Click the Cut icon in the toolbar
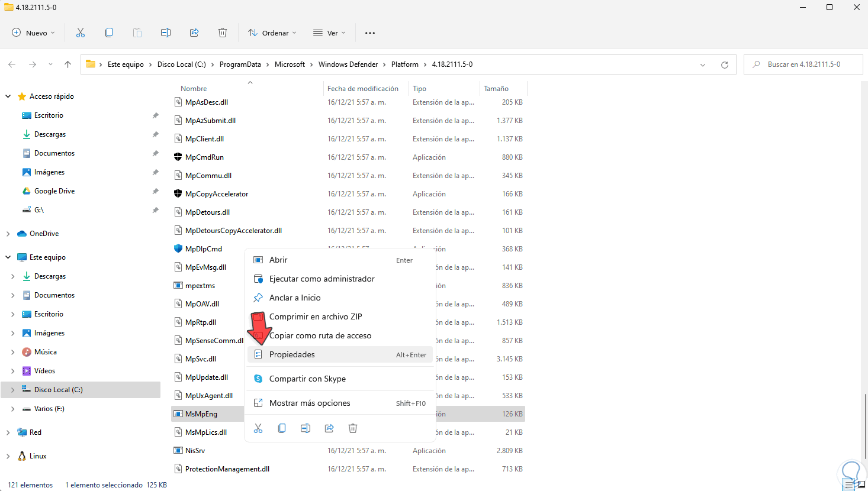The width and height of the screenshot is (868, 491). pos(81,33)
